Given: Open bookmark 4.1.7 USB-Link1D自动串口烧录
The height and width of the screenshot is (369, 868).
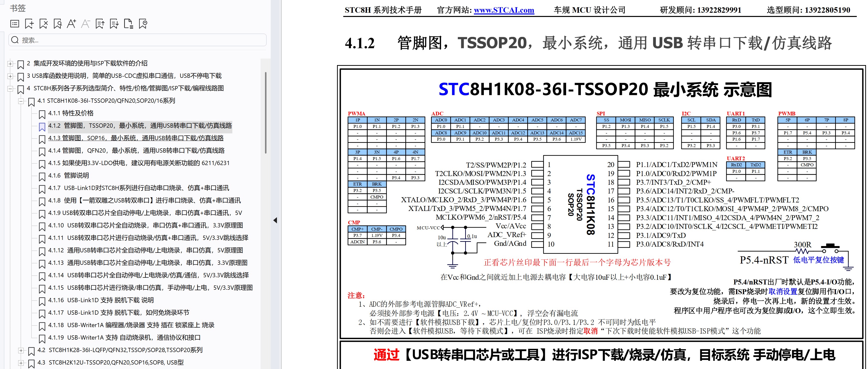Looking at the screenshot, I should coord(139,188).
